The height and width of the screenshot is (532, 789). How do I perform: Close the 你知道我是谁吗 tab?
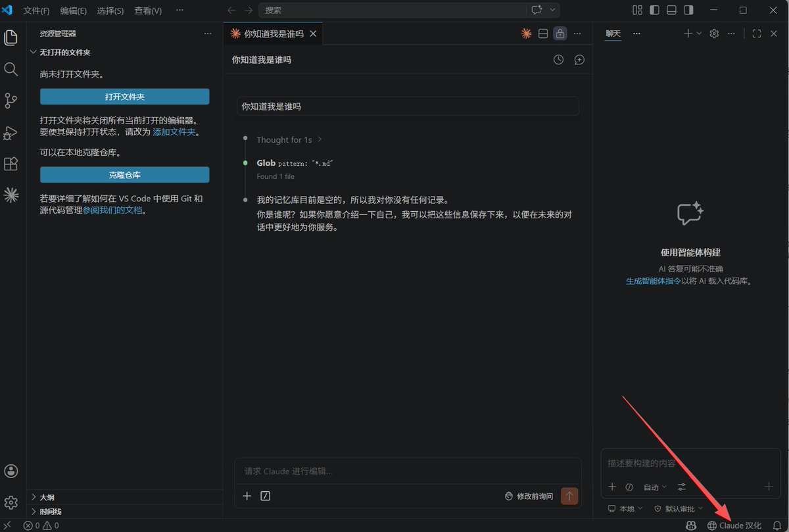[x=313, y=34]
